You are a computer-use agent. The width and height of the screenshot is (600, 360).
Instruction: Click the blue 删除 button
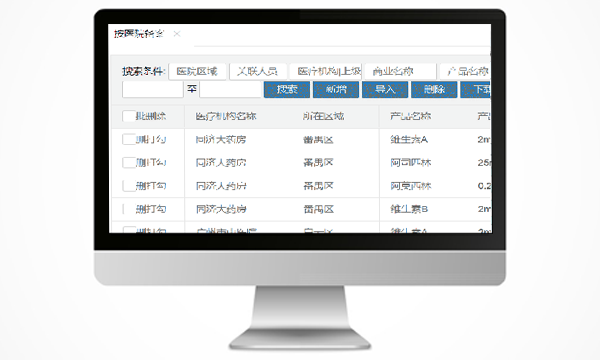coord(434,90)
